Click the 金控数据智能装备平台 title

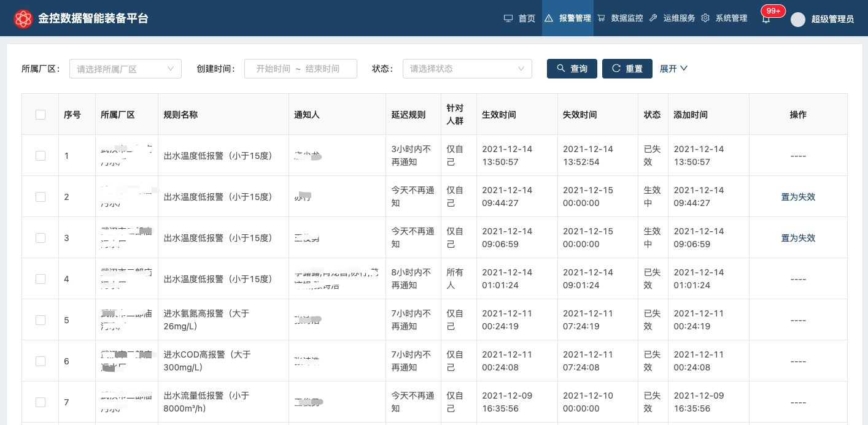93,19
